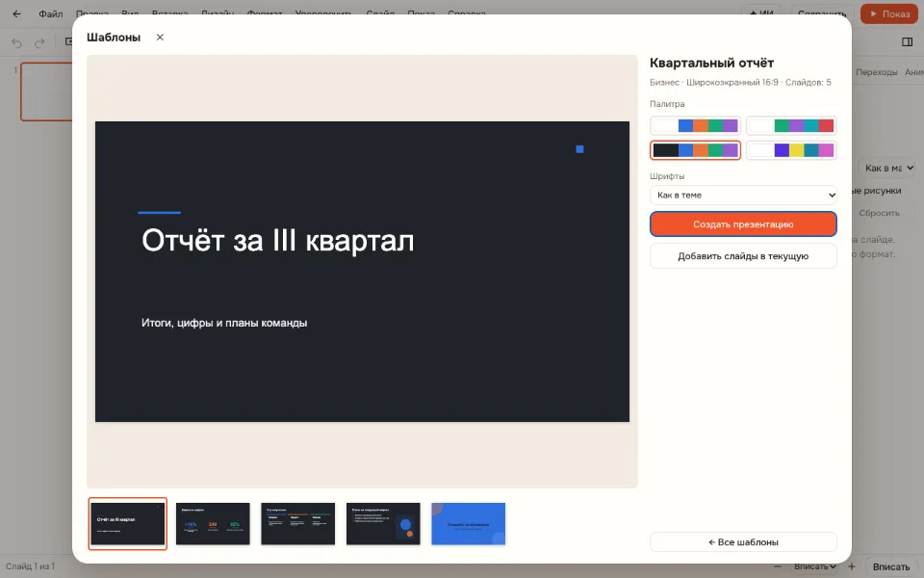Choose the dark palette with the black swatch
924x578 pixels.
[x=695, y=150]
